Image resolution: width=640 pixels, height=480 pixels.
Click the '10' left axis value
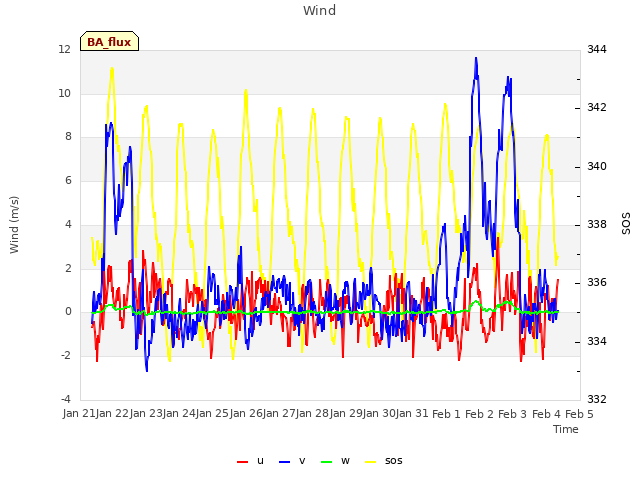(x=64, y=93)
